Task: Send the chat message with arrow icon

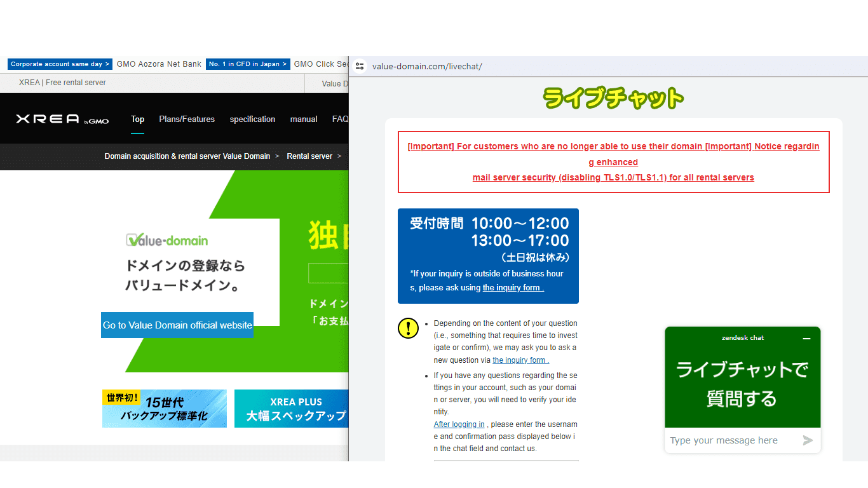Action: [808, 440]
